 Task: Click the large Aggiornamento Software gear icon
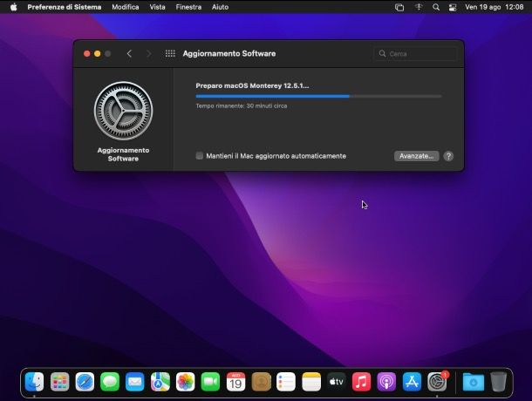pyautogui.click(x=123, y=111)
